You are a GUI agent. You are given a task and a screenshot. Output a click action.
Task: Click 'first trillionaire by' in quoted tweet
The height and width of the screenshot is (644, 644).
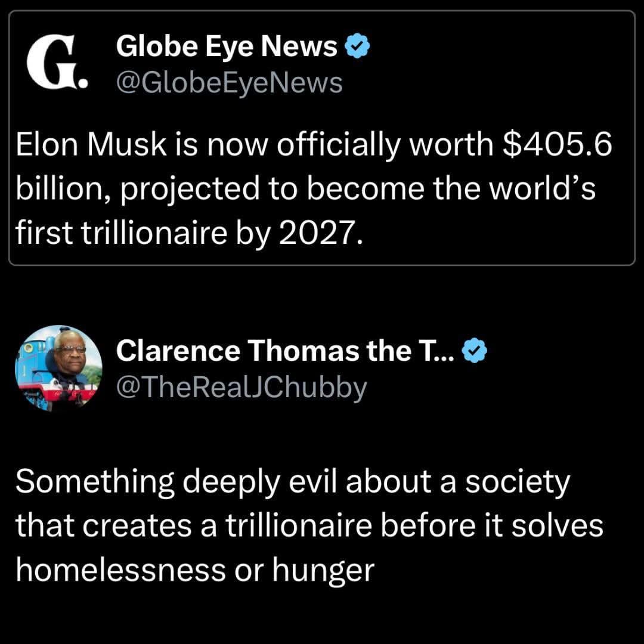(143, 233)
